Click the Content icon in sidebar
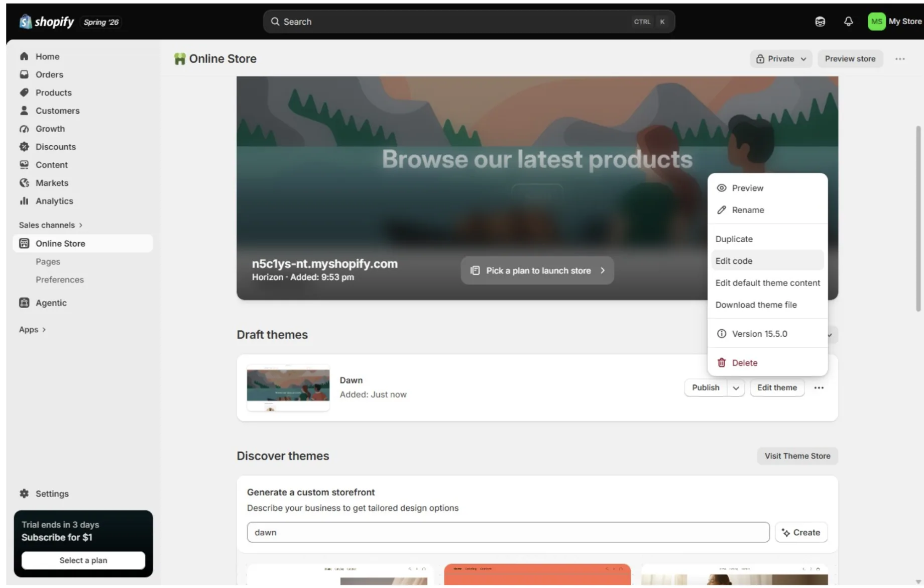The width and height of the screenshot is (924, 588). coord(24,165)
